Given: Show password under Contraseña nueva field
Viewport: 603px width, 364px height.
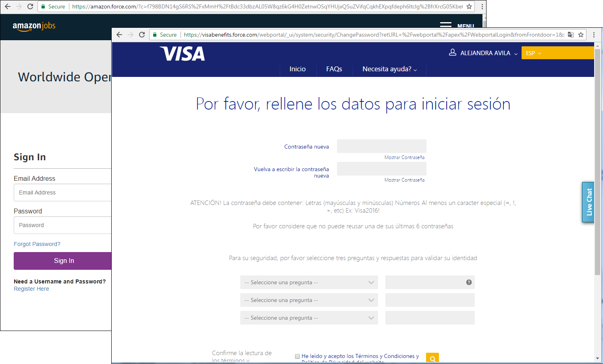Looking at the screenshot, I should point(404,157).
